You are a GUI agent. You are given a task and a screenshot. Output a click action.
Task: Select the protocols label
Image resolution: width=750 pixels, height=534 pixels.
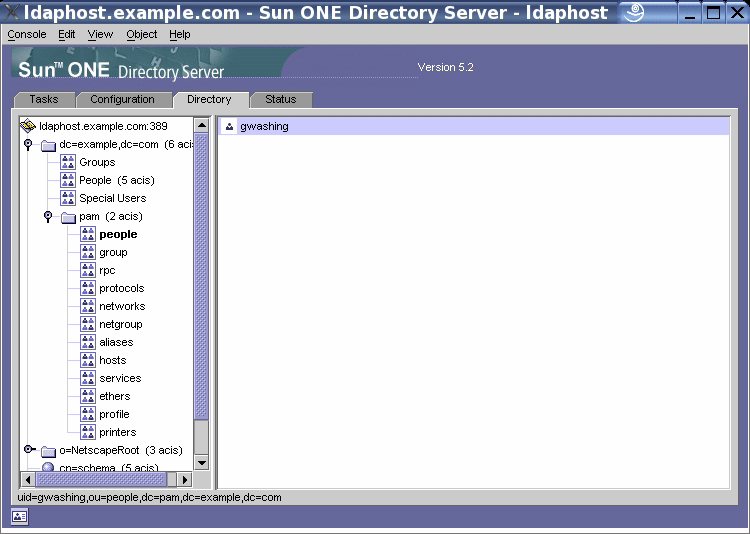[121, 289]
